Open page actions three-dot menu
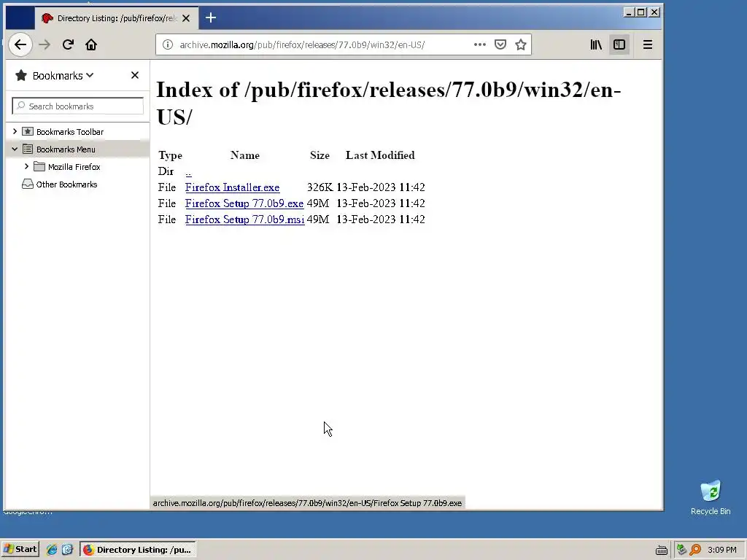Viewport: 747px width, 560px height. (x=480, y=44)
